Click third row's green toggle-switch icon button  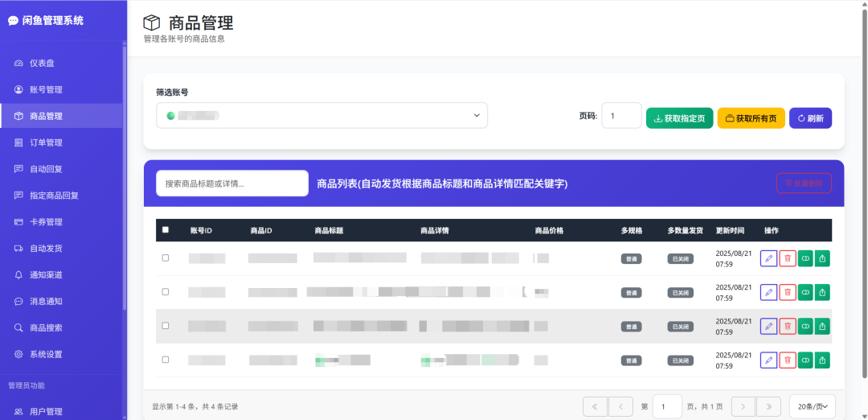coord(805,327)
